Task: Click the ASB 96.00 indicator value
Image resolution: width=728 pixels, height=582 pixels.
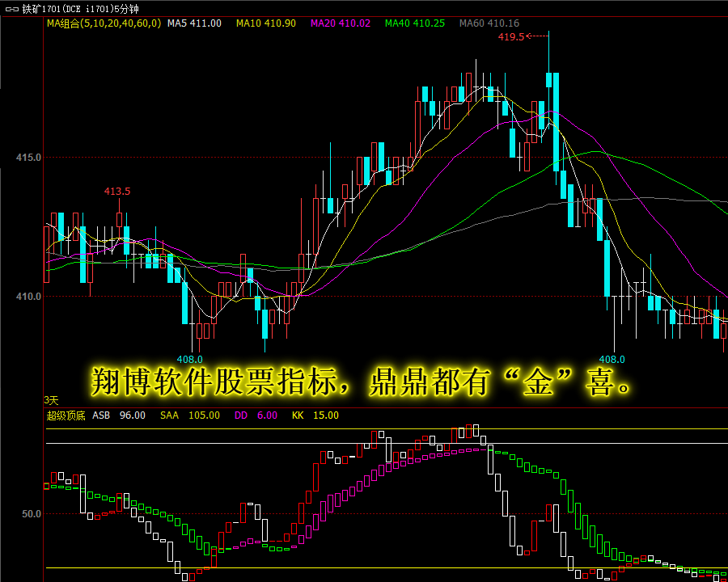Action: (x=119, y=415)
